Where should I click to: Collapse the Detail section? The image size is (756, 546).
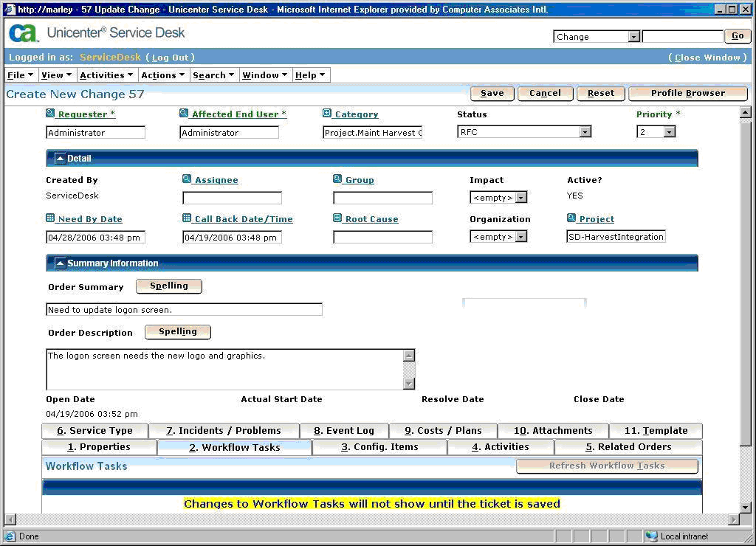coord(60,157)
